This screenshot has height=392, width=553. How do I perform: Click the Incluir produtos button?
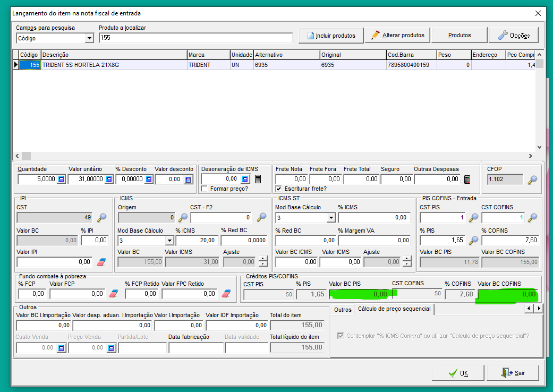[x=330, y=36]
